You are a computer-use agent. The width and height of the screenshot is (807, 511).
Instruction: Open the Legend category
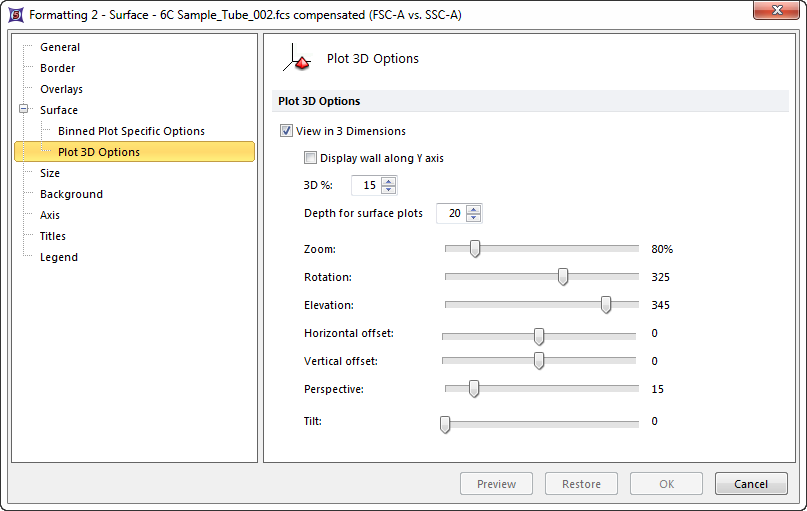(59, 257)
